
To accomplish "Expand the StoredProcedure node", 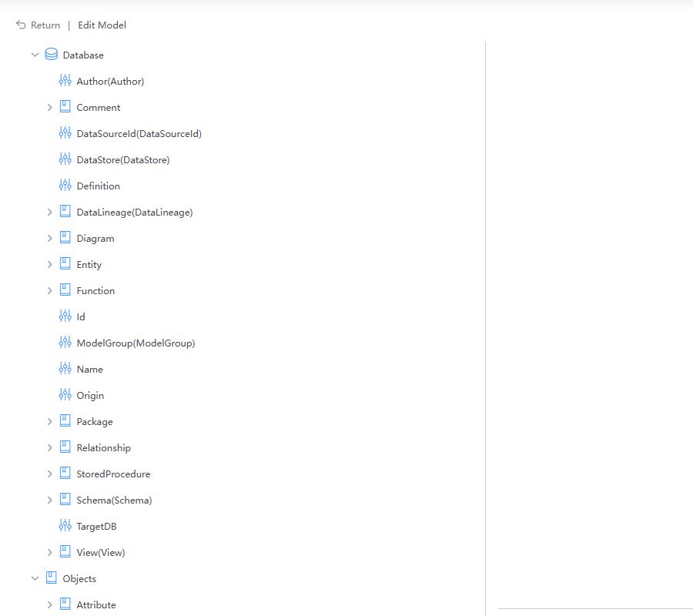I will point(49,474).
